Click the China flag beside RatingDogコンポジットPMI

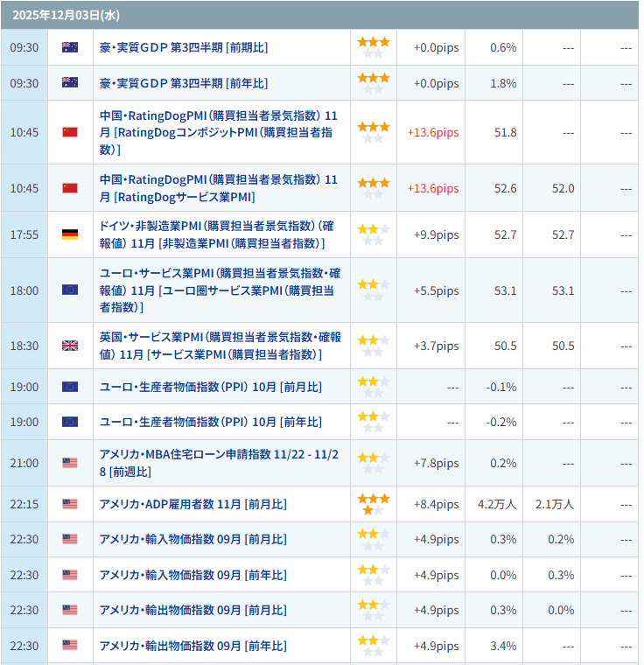click(70, 132)
